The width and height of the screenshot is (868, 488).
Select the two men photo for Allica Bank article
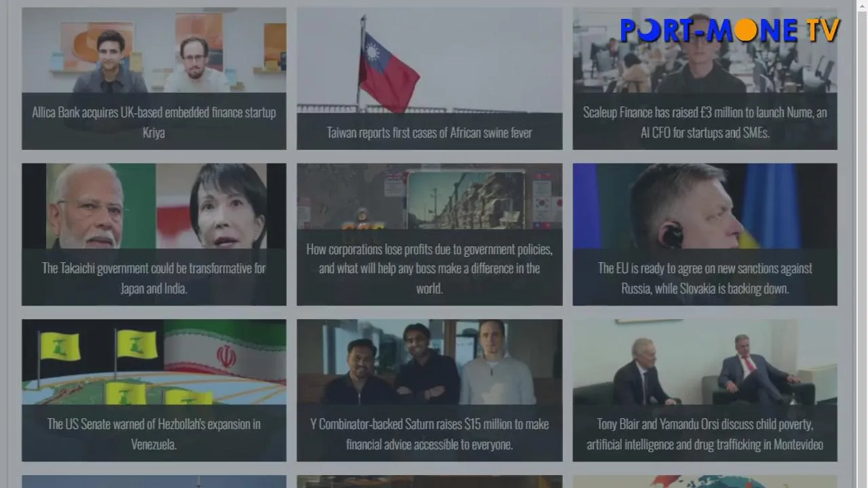(154, 50)
